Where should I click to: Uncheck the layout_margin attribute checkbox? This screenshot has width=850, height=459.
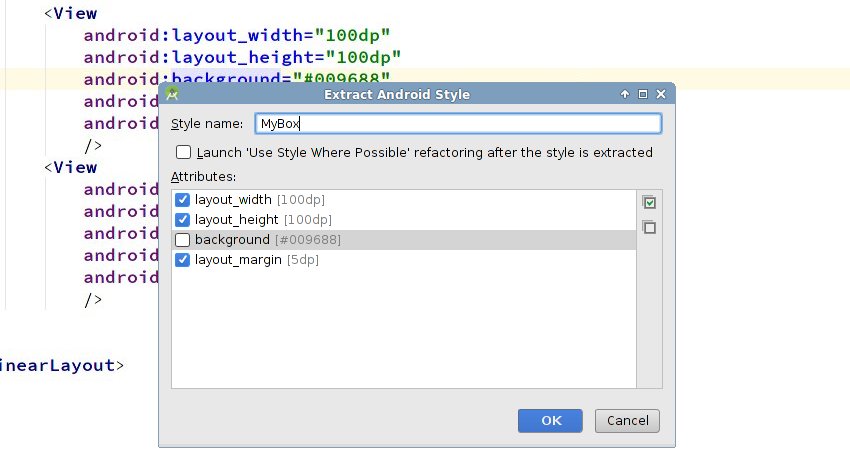pyautogui.click(x=183, y=260)
